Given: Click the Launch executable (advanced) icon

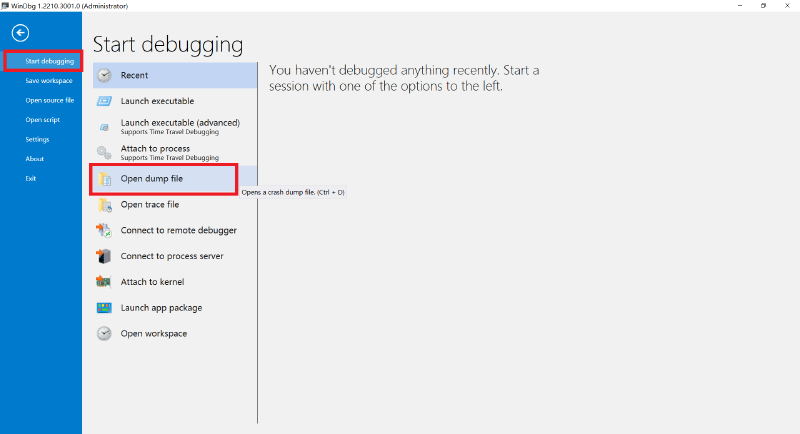Looking at the screenshot, I should (104, 127).
